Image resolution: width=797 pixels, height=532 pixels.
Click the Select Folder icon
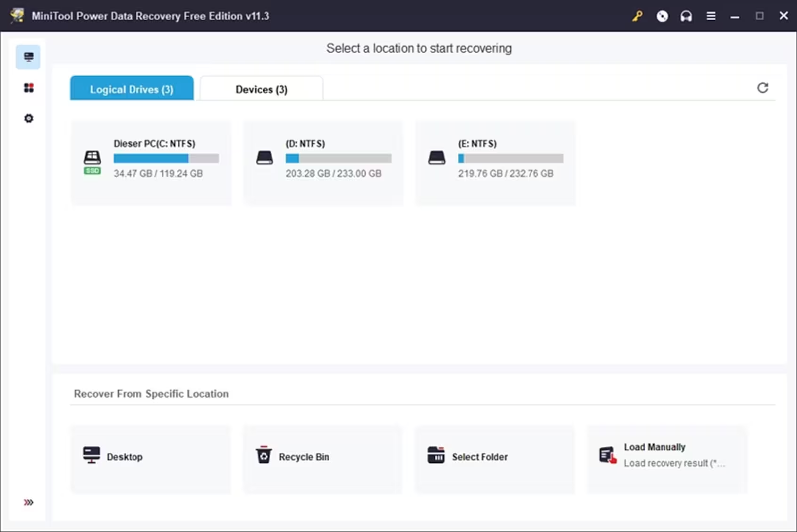click(436, 455)
